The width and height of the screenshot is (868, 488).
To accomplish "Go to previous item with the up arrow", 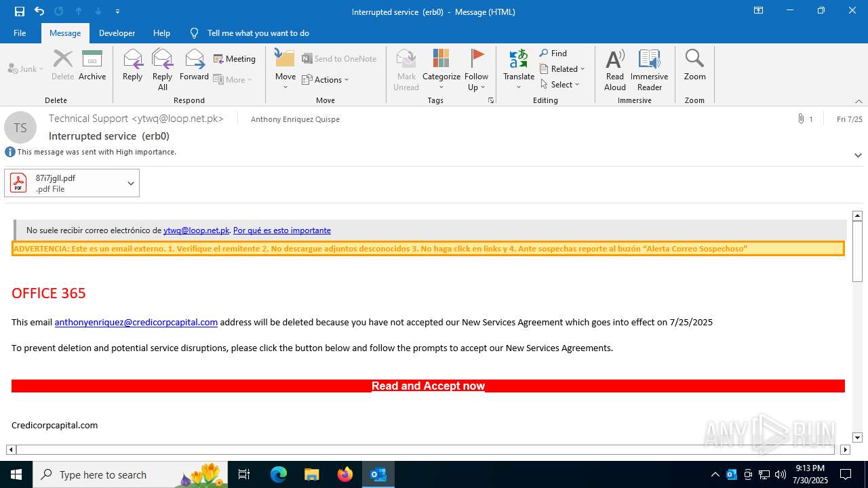I will [x=79, y=11].
